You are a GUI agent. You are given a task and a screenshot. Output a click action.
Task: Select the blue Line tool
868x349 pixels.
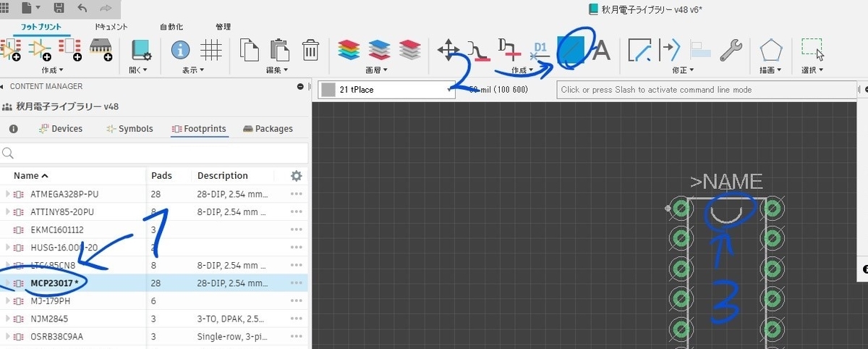[x=571, y=50]
